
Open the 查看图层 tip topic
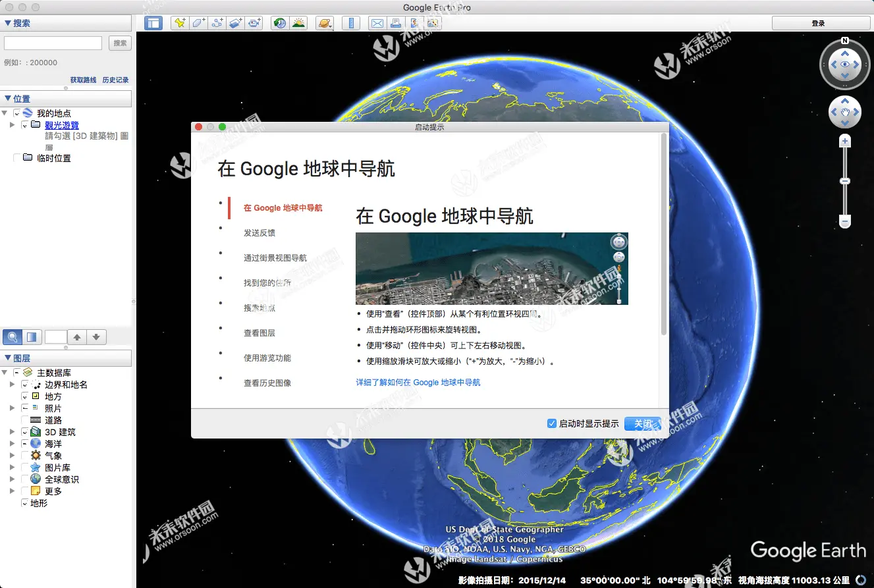(x=259, y=333)
